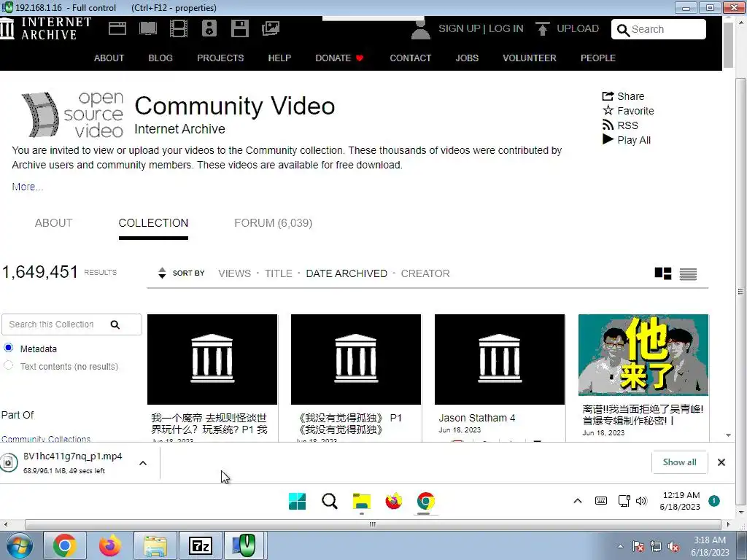
Task: Open the Internet Archive home logo
Action: pyautogui.click(x=45, y=28)
